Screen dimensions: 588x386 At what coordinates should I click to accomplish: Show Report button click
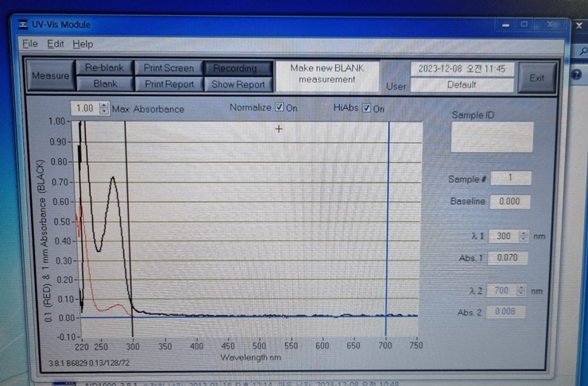pos(238,84)
